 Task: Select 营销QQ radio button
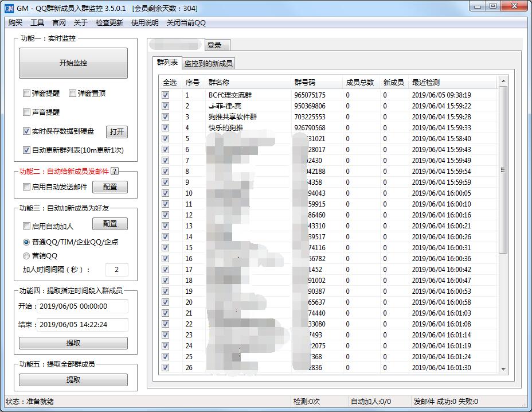[x=26, y=256]
